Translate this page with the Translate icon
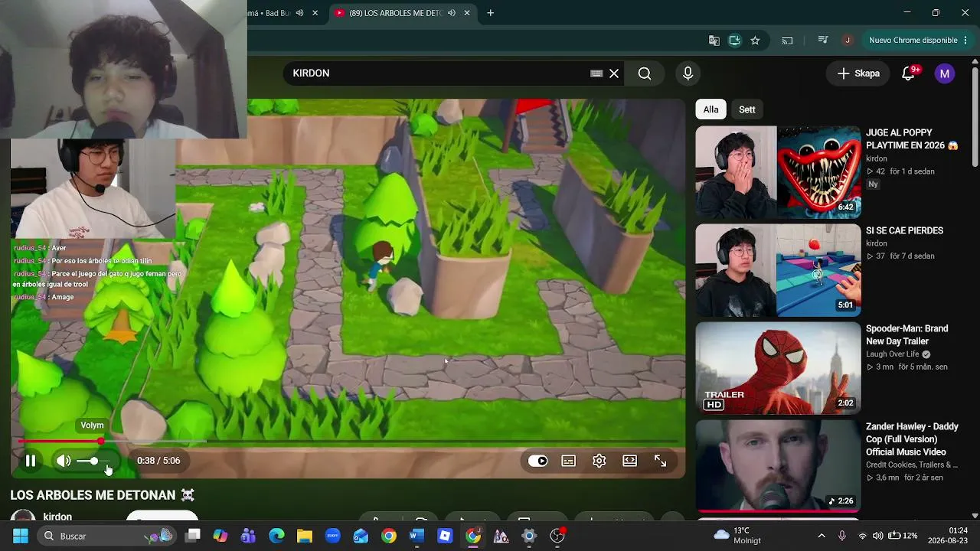980x551 pixels. point(714,41)
